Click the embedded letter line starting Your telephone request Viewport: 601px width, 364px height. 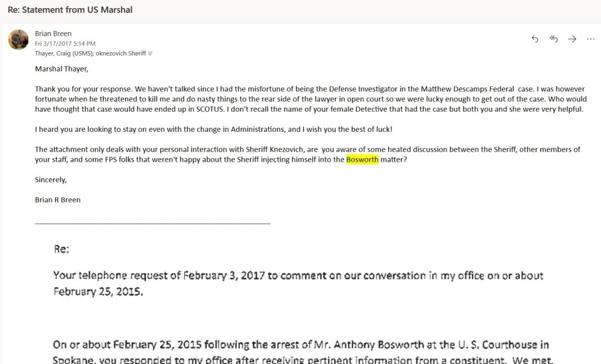click(298, 275)
